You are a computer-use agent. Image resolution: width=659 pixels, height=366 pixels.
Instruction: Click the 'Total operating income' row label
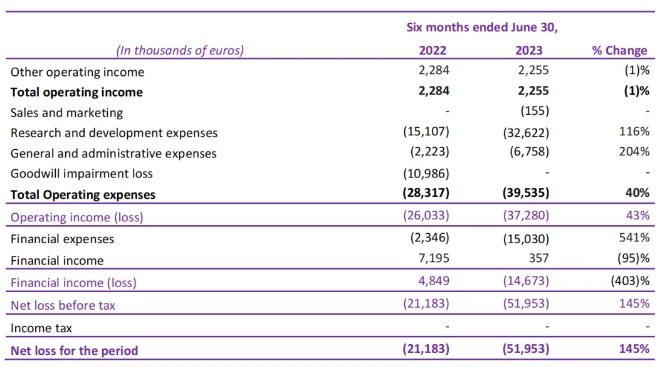coord(76,92)
